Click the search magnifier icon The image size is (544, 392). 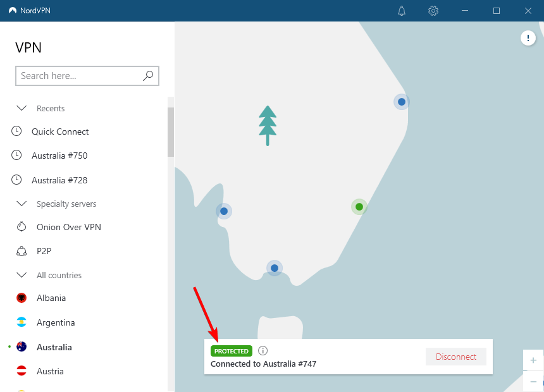coord(148,76)
